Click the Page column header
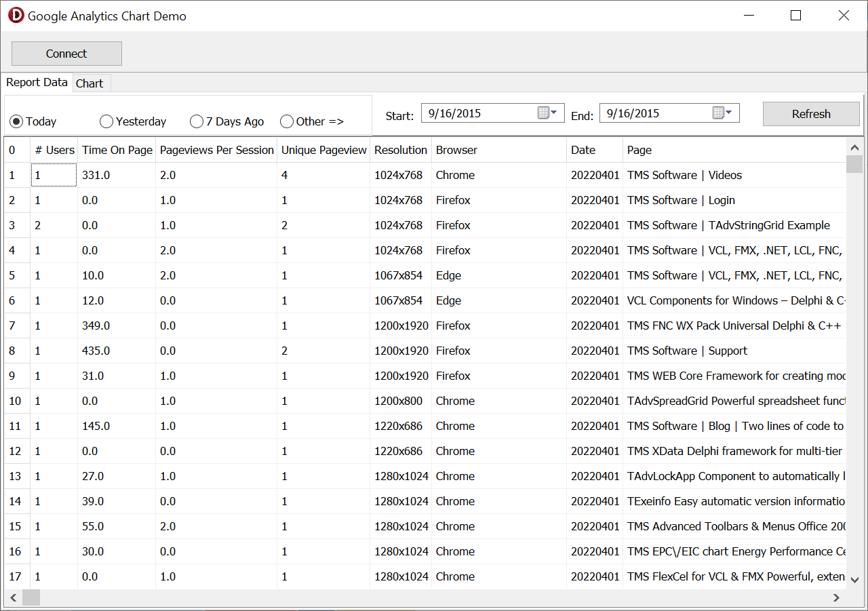 point(734,150)
